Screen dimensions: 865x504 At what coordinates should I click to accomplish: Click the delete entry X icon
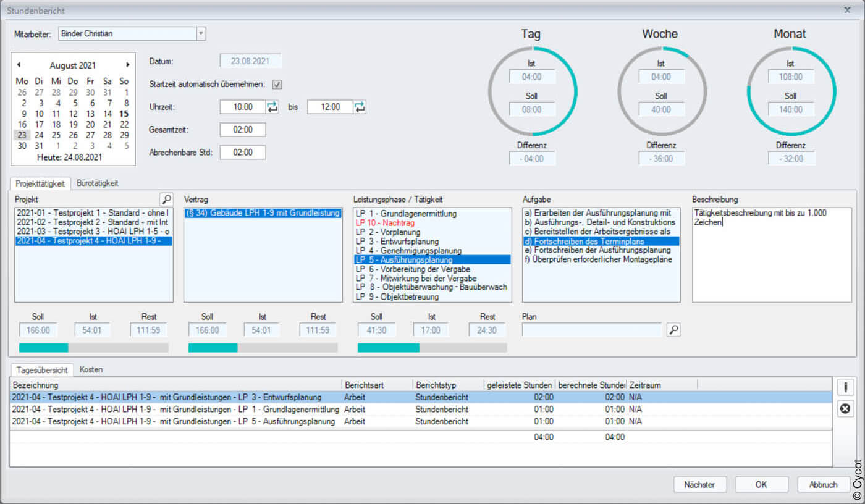point(845,408)
